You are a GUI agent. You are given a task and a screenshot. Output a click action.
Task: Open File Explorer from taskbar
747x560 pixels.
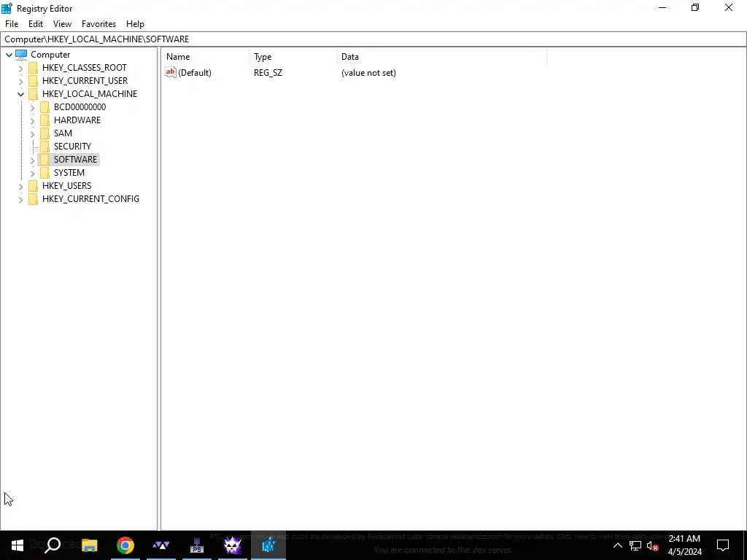click(x=89, y=545)
